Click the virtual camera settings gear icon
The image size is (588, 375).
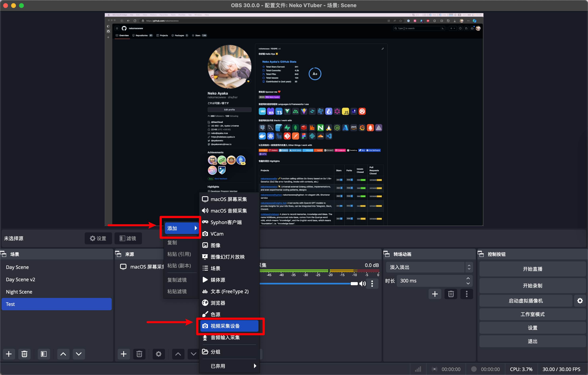580,301
